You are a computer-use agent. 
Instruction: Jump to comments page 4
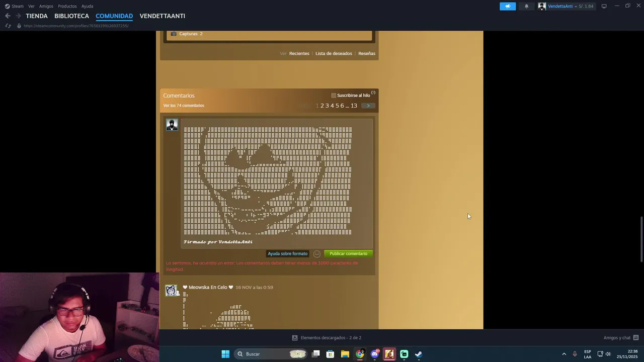[332, 106]
